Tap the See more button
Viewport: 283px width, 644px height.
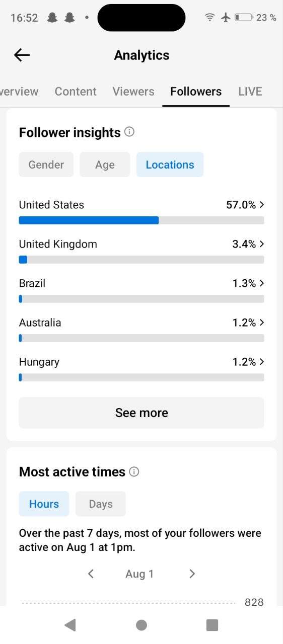pyautogui.click(x=141, y=413)
